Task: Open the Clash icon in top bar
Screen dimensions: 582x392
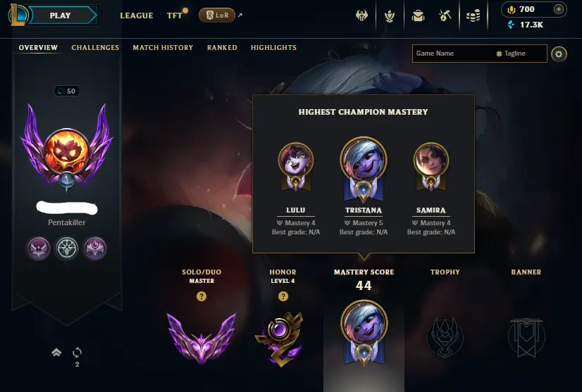Action: tap(361, 15)
